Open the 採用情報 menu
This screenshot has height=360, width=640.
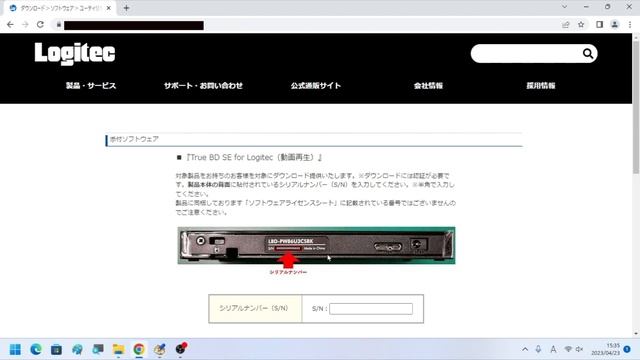click(x=541, y=86)
